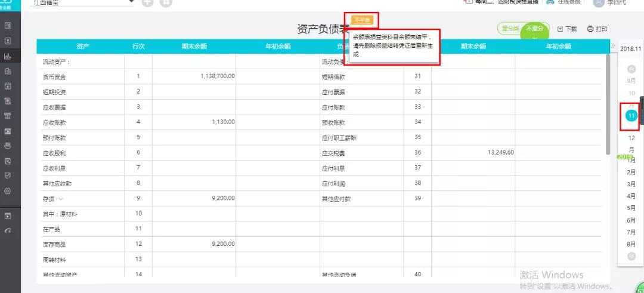644x293 pixels.
Task: Select 2月 in the 2019 period list
Action: (631, 172)
